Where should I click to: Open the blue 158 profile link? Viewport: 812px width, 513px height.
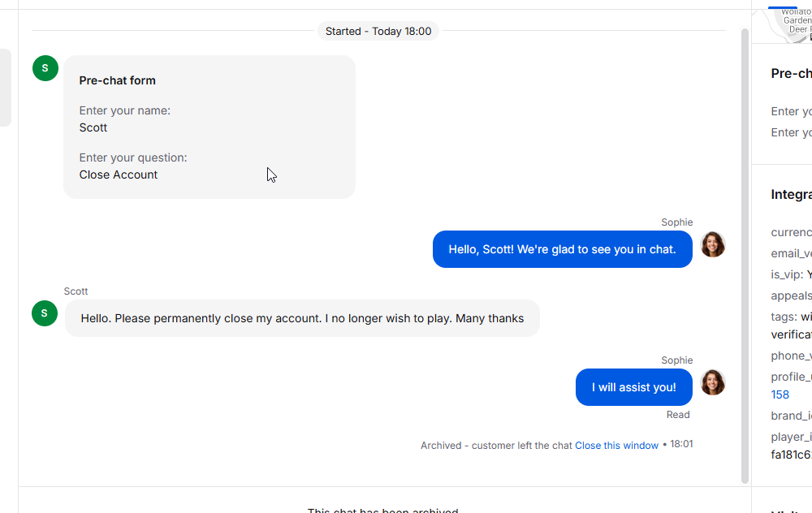coord(780,394)
